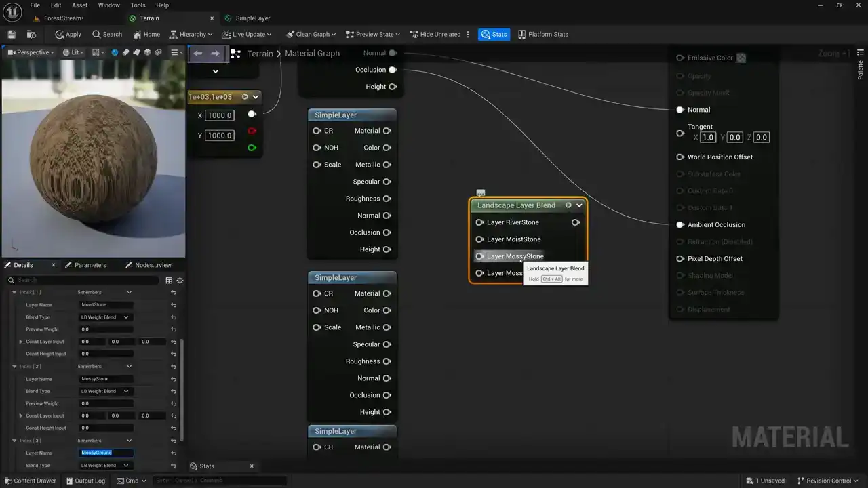Toggle the Stats button

click(494, 34)
